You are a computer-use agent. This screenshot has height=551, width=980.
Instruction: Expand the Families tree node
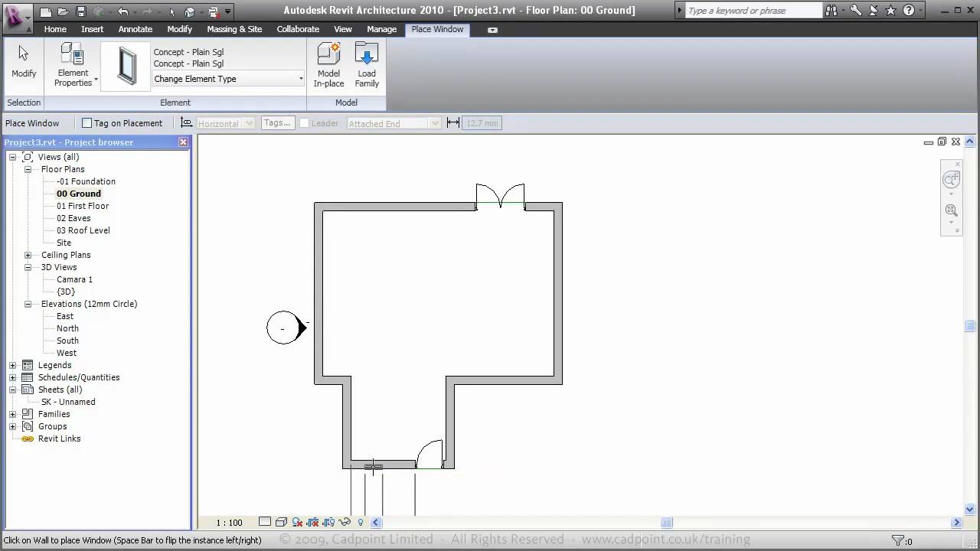(x=12, y=414)
